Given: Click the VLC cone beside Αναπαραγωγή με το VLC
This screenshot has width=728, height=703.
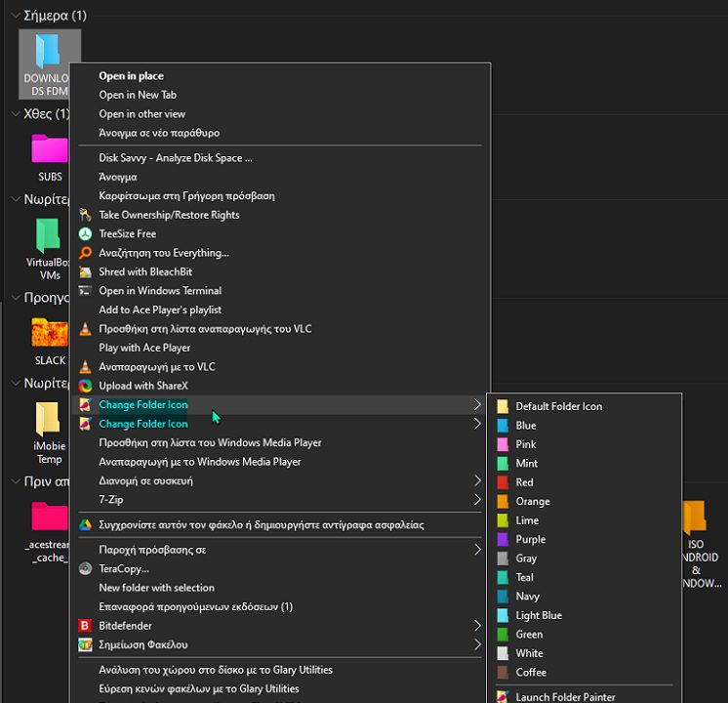Looking at the screenshot, I should tap(85, 366).
